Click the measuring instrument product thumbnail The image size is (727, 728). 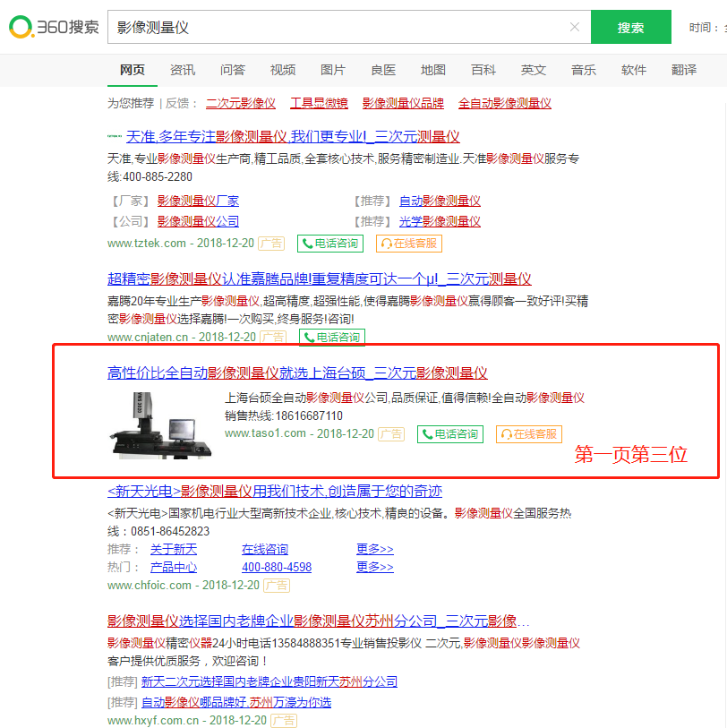[160, 425]
